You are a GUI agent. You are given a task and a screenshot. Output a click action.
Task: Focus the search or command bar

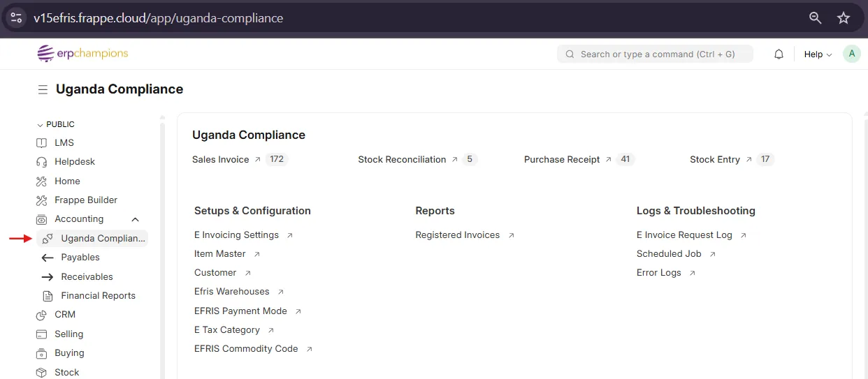[655, 54]
